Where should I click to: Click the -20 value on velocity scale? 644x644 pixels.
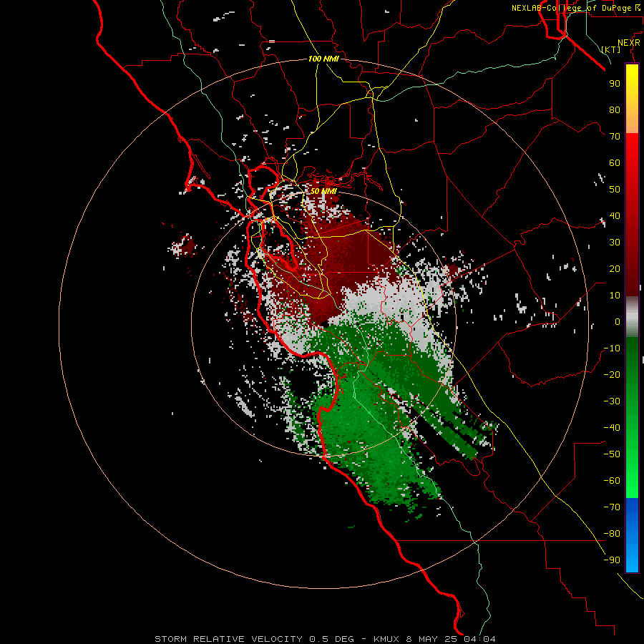(x=612, y=374)
